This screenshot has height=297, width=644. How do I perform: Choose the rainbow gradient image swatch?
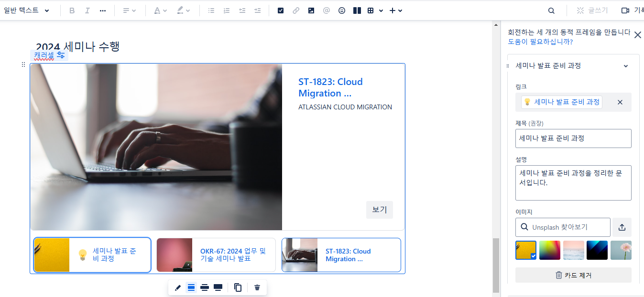[x=549, y=250]
